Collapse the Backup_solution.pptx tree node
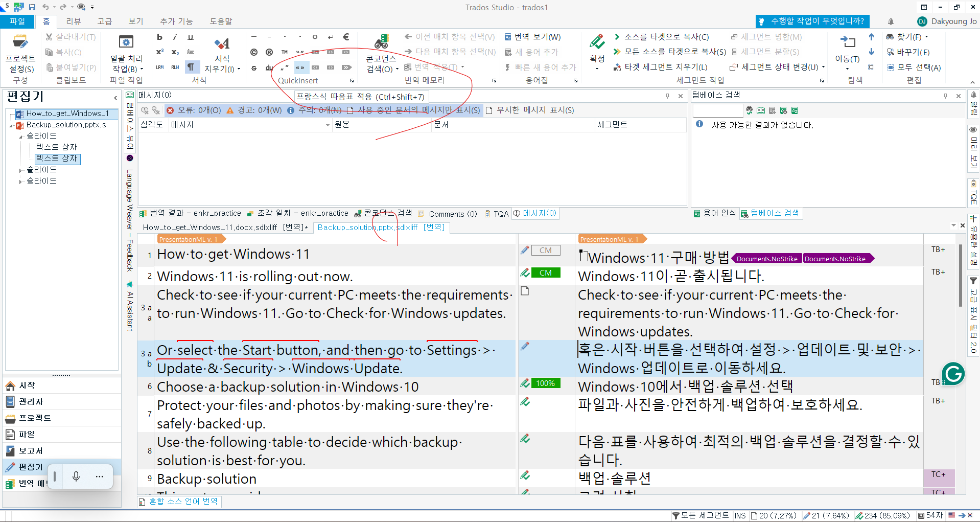Image resolution: width=980 pixels, height=522 pixels. coord(11,125)
